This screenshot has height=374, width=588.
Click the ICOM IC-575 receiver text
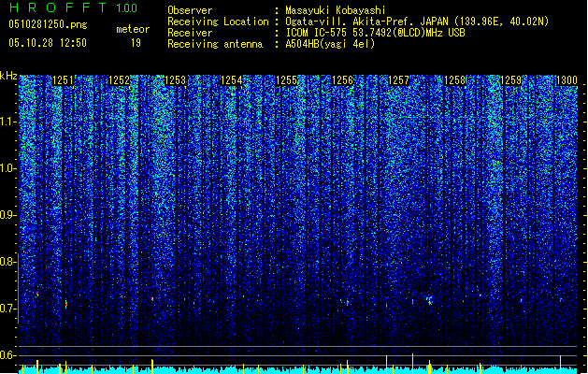click(x=375, y=33)
